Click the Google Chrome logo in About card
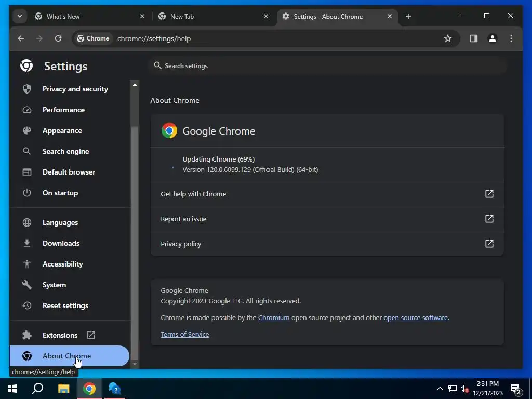The image size is (532, 399). point(169,130)
